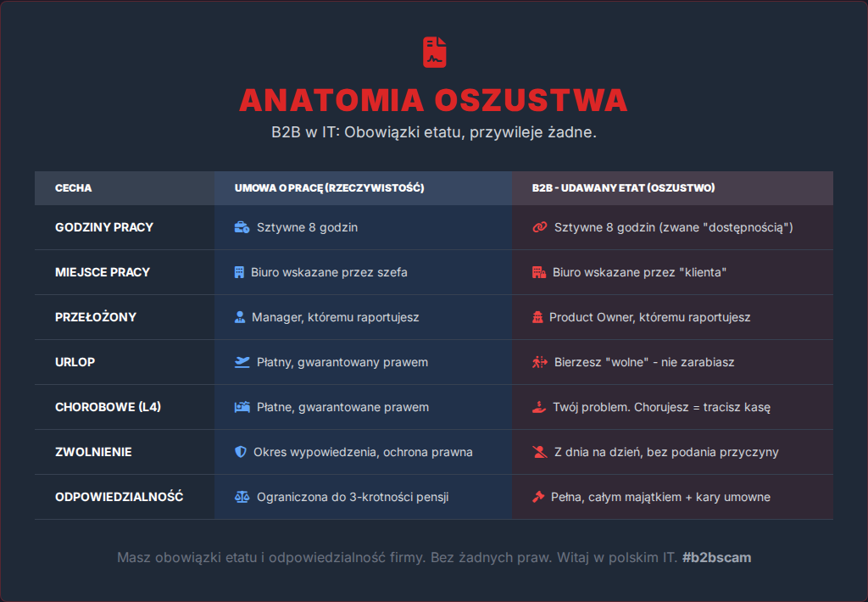Click the blue person icon beside Manager
The width and height of the screenshot is (868, 602).
(x=240, y=317)
